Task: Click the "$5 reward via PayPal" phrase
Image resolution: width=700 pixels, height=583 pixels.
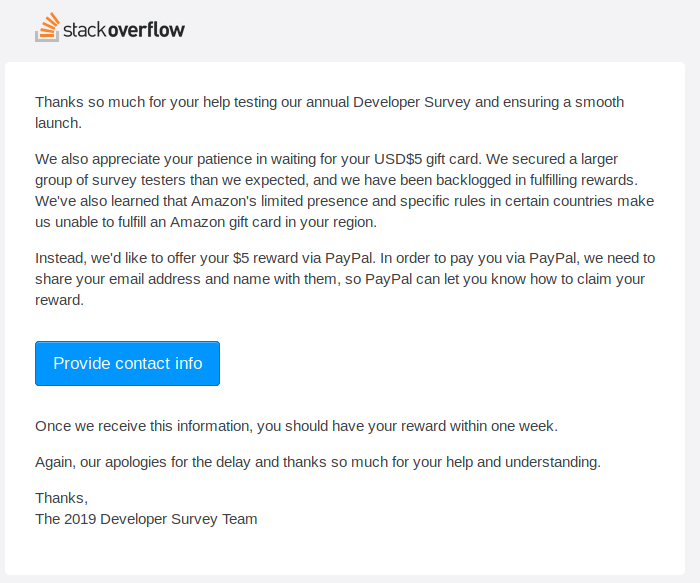Action: tap(318, 258)
